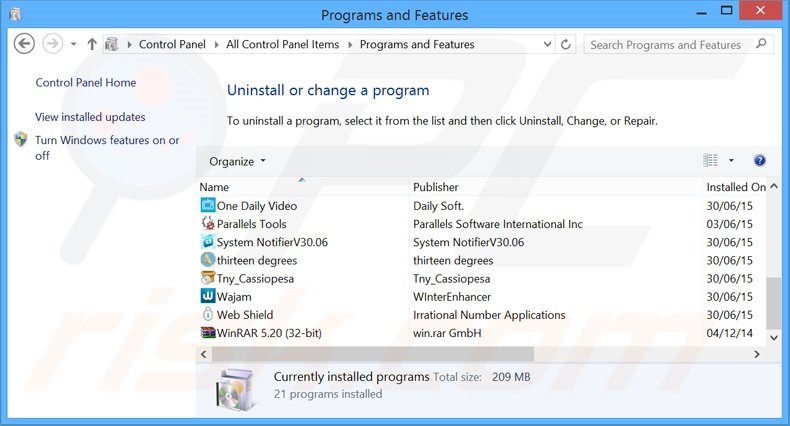Click the search magnifier icon

[x=761, y=44]
